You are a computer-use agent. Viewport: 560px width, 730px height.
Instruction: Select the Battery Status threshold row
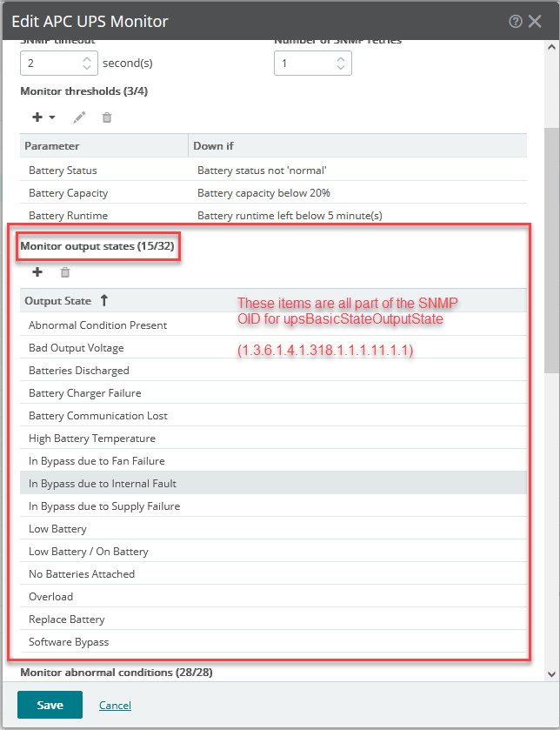click(x=63, y=171)
